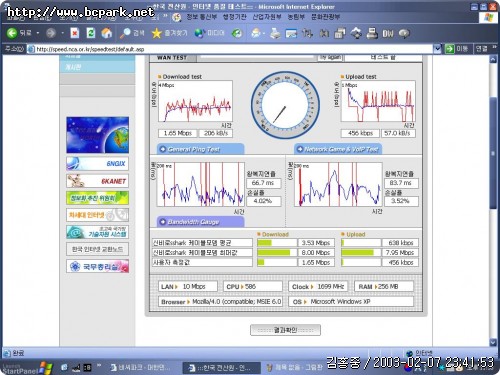Click the Clock 1699 MHz info field

[318, 286]
